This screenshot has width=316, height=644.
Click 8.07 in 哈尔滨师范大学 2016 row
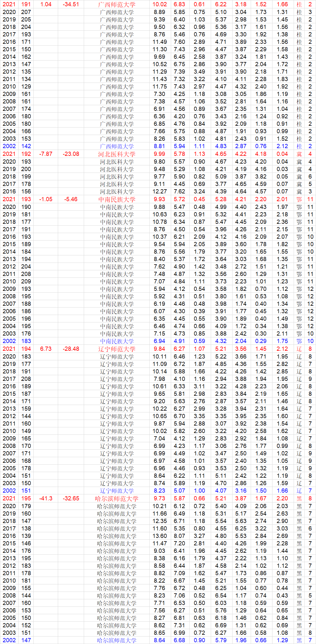pyautogui.click(x=179, y=536)
